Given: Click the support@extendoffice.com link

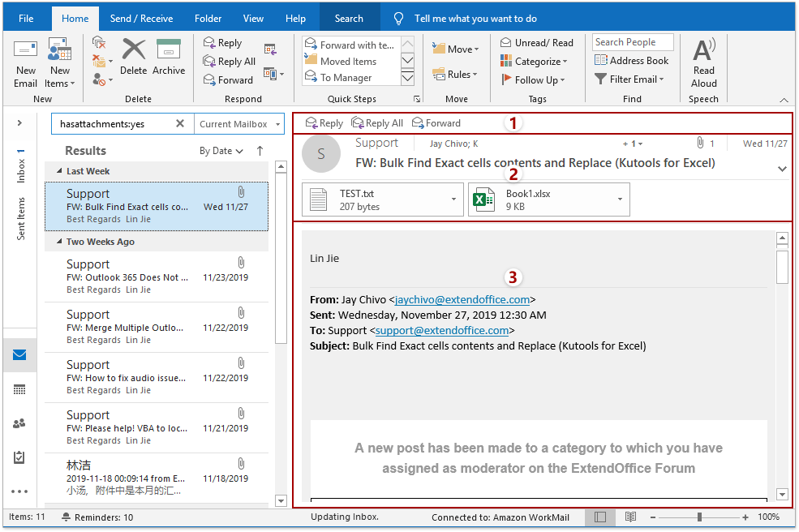Looking at the screenshot, I should (442, 331).
